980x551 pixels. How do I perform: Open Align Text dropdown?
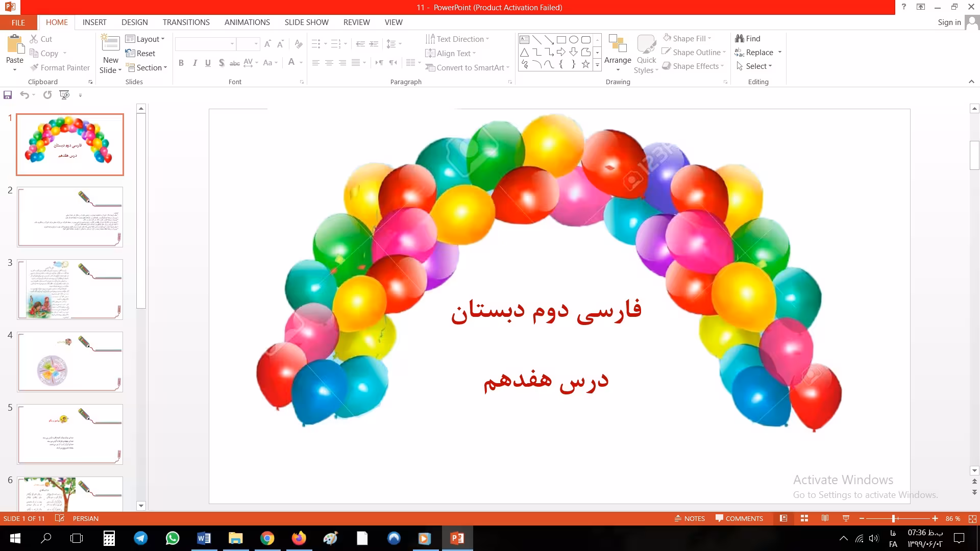[450, 53]
